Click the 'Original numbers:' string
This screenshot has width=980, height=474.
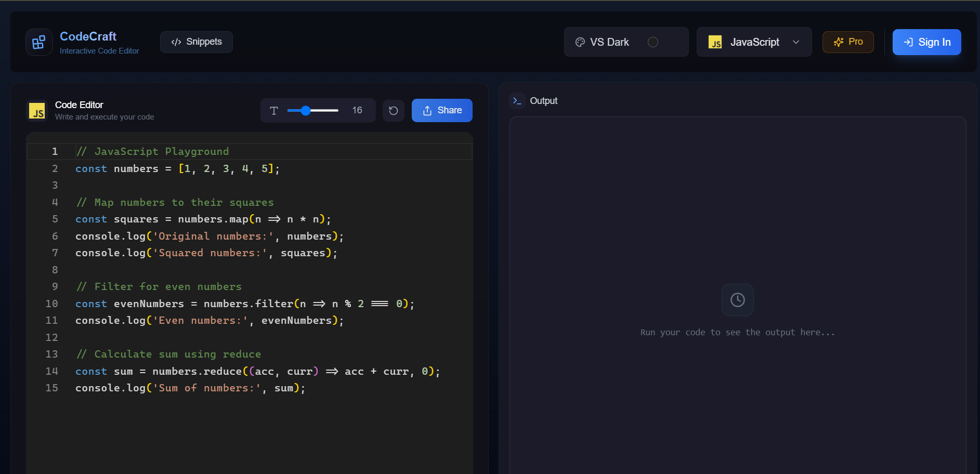213,236
